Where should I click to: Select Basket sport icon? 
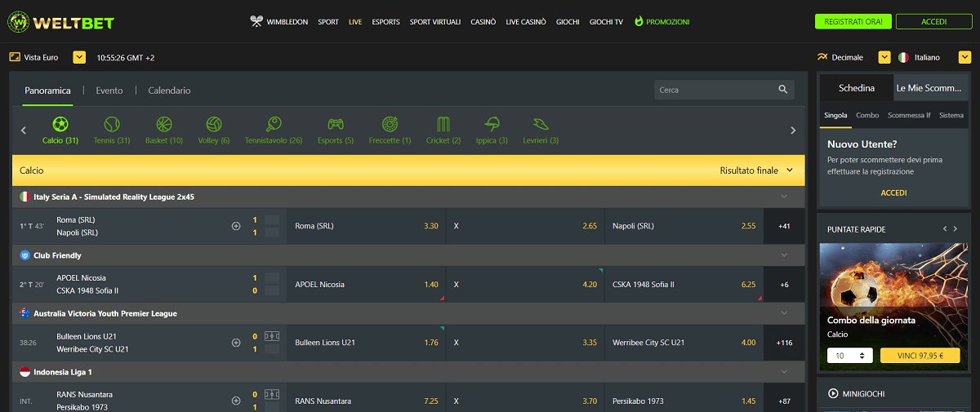(164, 125)
